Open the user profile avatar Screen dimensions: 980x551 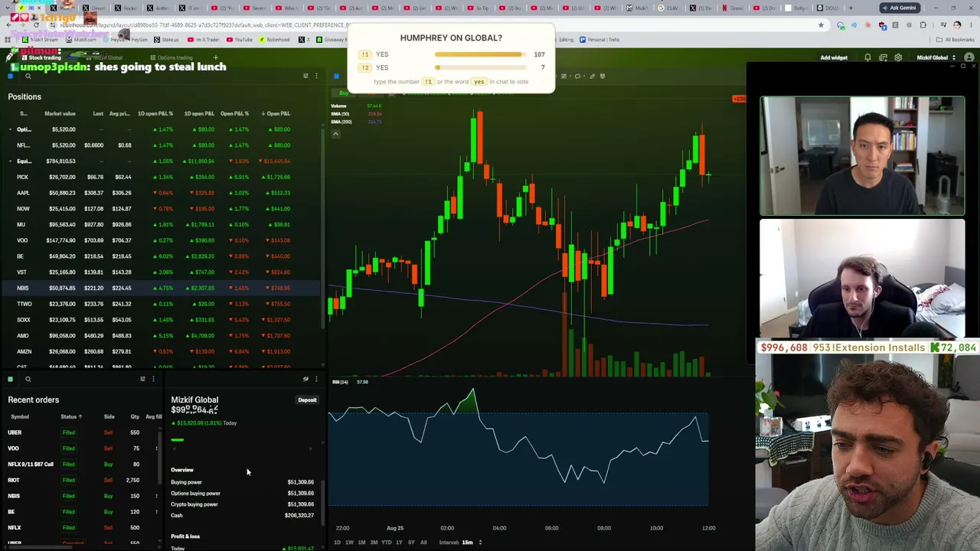pyautogui.click(x=969, y=57)
